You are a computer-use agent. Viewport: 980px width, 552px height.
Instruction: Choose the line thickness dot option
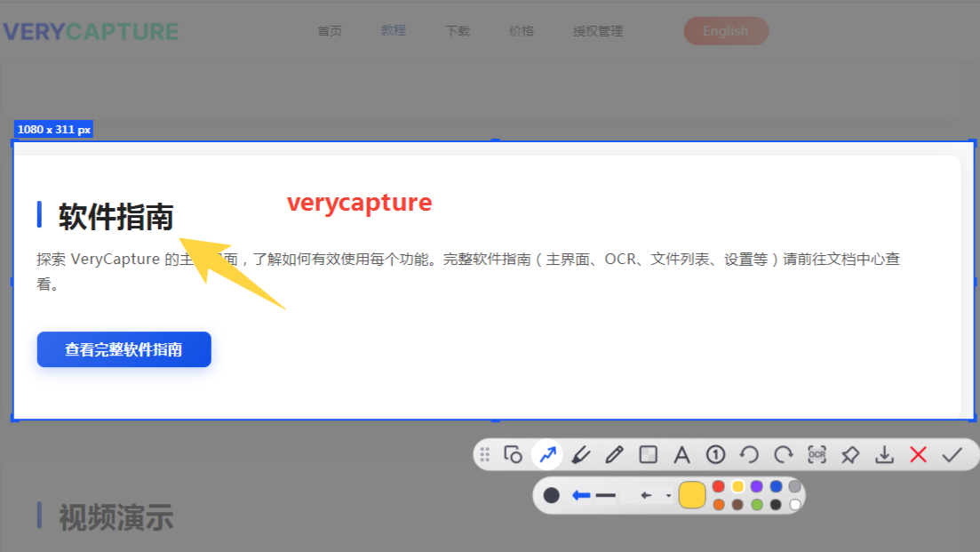point(551,495)
